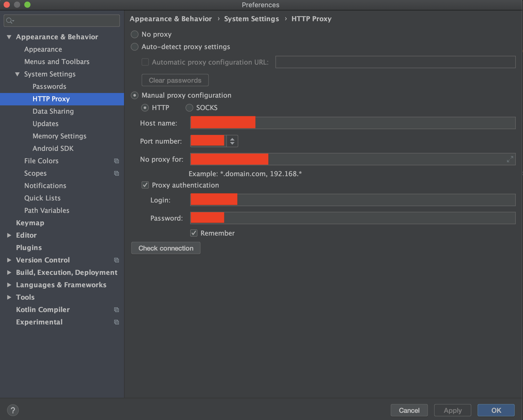
Task: Click project-level icon beside Experimental
Action: point(117,322)
